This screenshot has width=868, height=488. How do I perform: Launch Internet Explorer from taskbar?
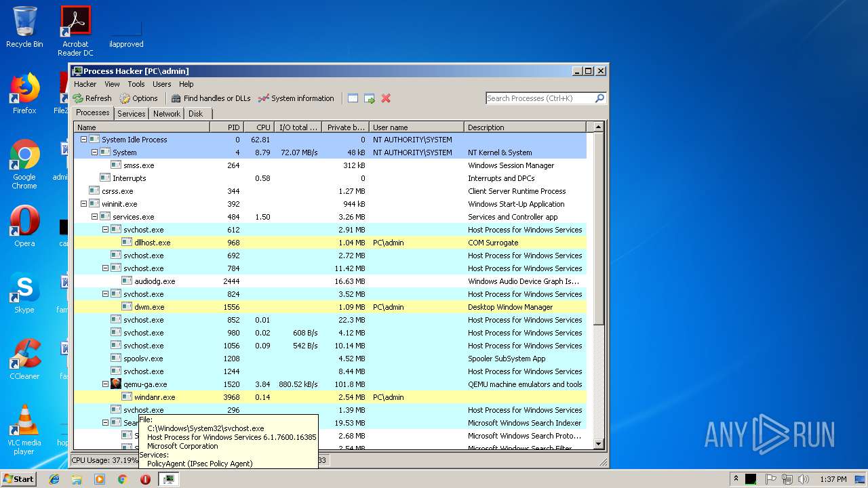(x=54, y=479)
